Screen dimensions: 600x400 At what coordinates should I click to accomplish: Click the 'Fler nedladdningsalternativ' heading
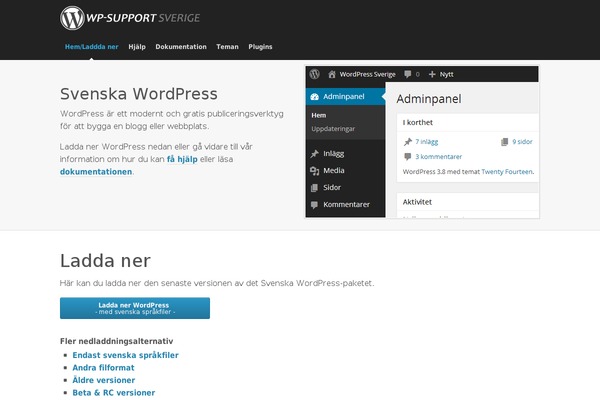pos(117,341)
